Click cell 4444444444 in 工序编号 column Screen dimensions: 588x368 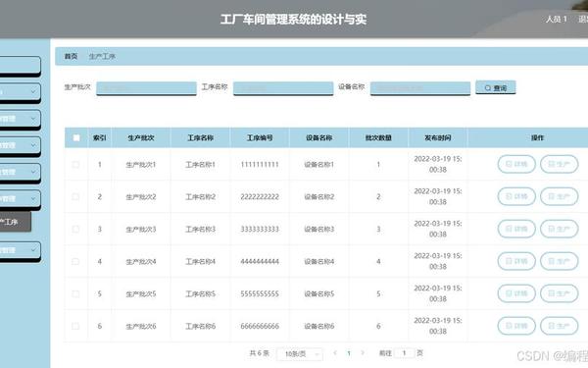click(260, 261)
